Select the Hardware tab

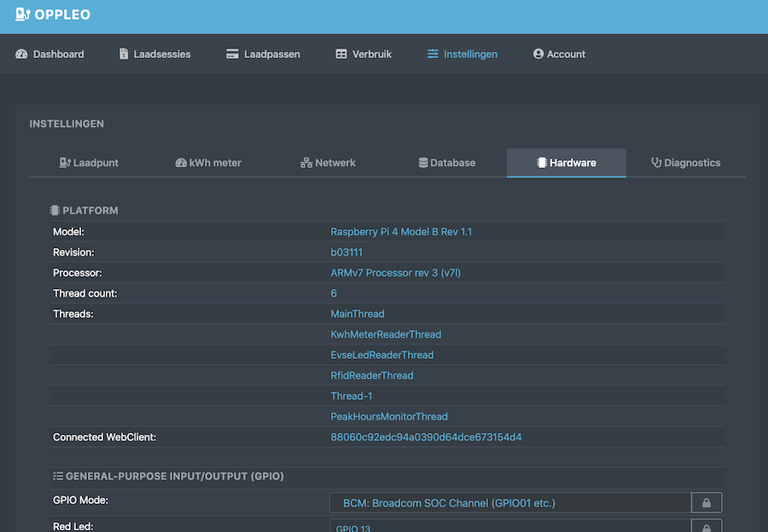coord(566,163)
